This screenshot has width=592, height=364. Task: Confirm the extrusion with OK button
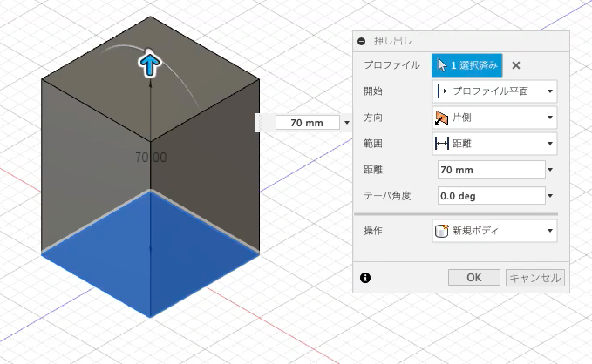tap(474, 278)
